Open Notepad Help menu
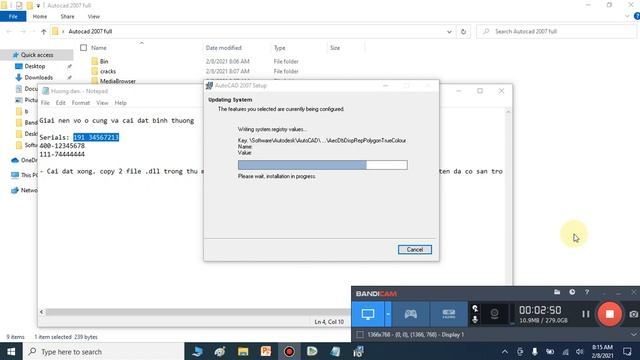 tap(120, 103)
